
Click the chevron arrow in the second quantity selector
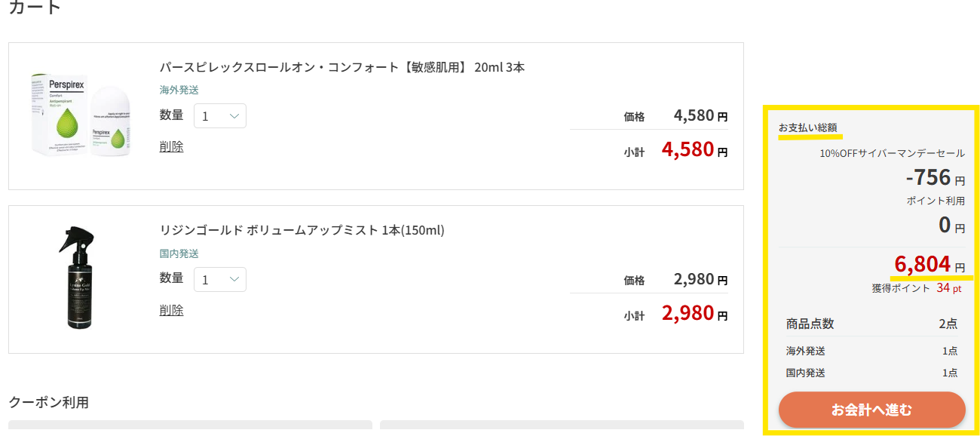click(x=234, y=280)
